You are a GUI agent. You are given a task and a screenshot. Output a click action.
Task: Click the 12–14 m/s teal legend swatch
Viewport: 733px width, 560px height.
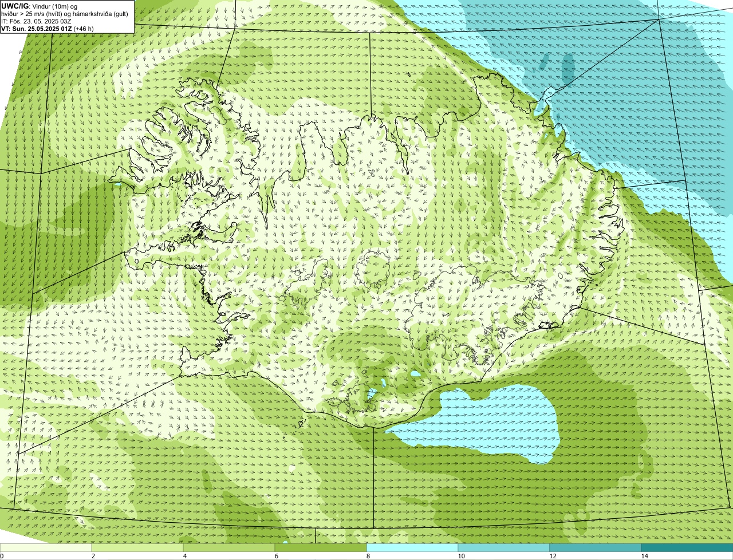(596, 547)
